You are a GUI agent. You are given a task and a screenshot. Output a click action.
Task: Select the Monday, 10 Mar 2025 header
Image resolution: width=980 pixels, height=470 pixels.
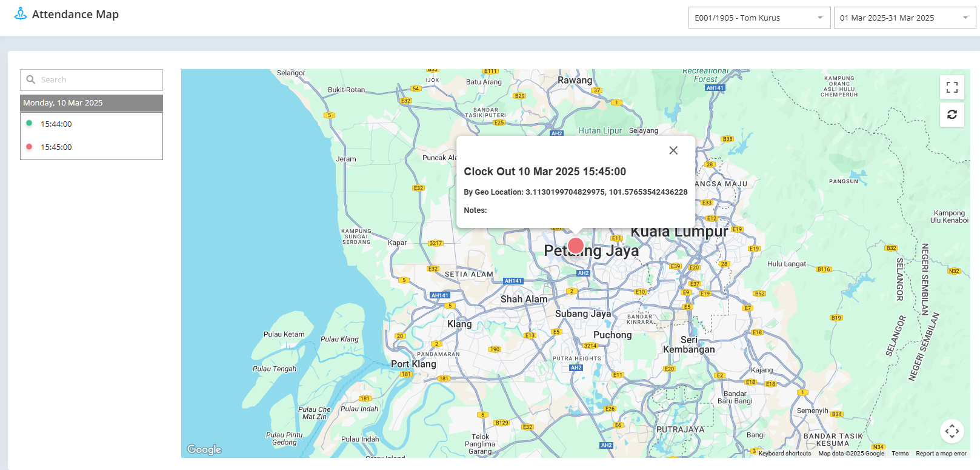point(92,102)
